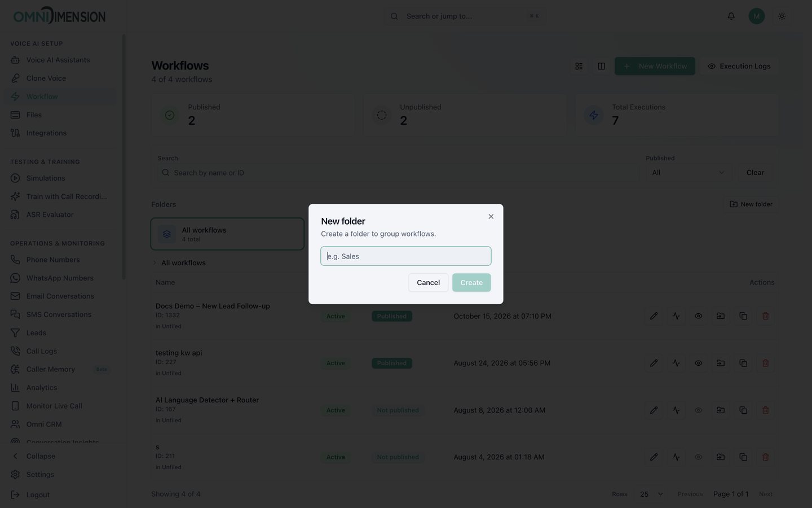Image resolution: width=812 pixels, height=508 pixels.
Task: Open the user avatar M menu
Action: coord(756,16)
